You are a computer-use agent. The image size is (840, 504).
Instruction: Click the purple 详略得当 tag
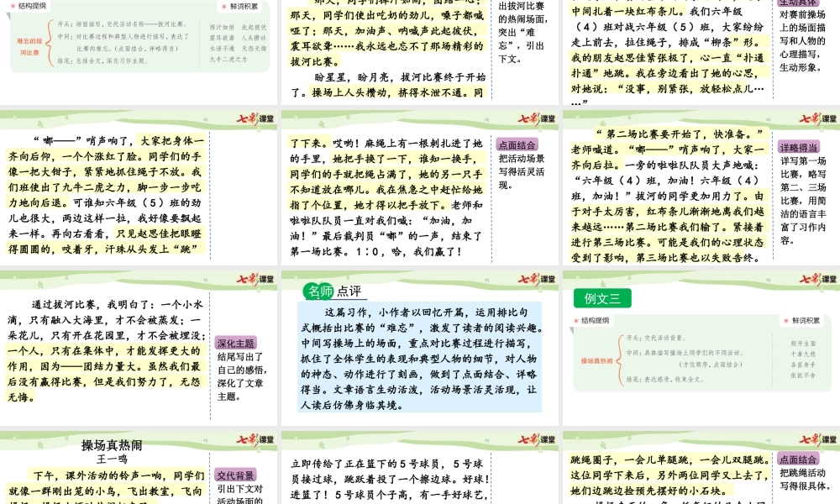point(799,147)
